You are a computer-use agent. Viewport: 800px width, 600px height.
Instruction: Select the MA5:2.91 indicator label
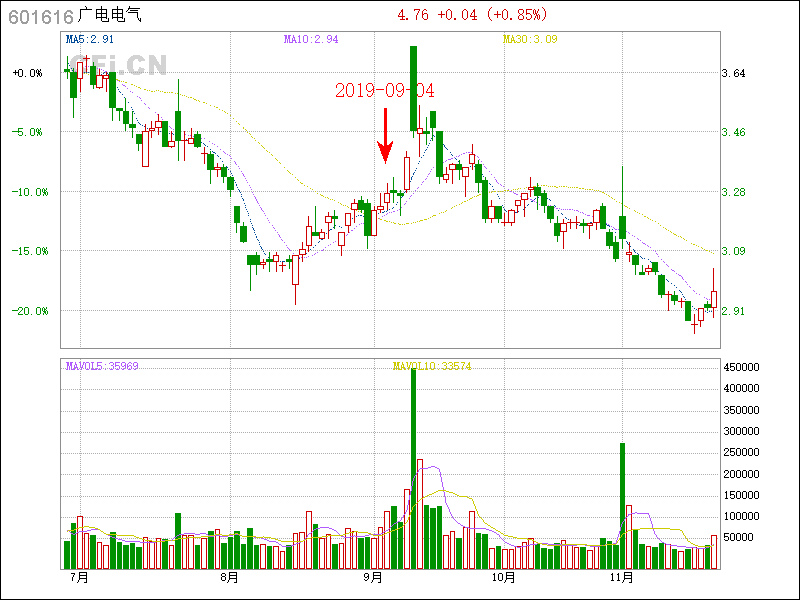click(89, 40)
